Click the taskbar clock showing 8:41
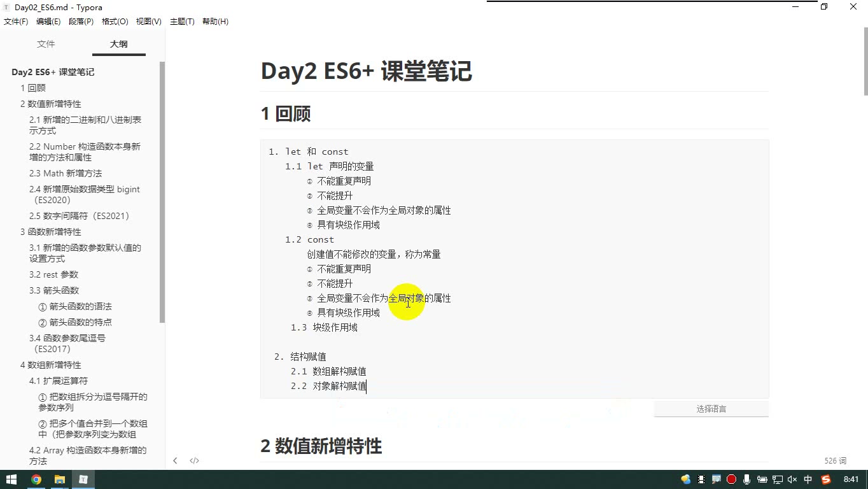The height and width of the screenshot is (489, 868). (x=851, y=479)
